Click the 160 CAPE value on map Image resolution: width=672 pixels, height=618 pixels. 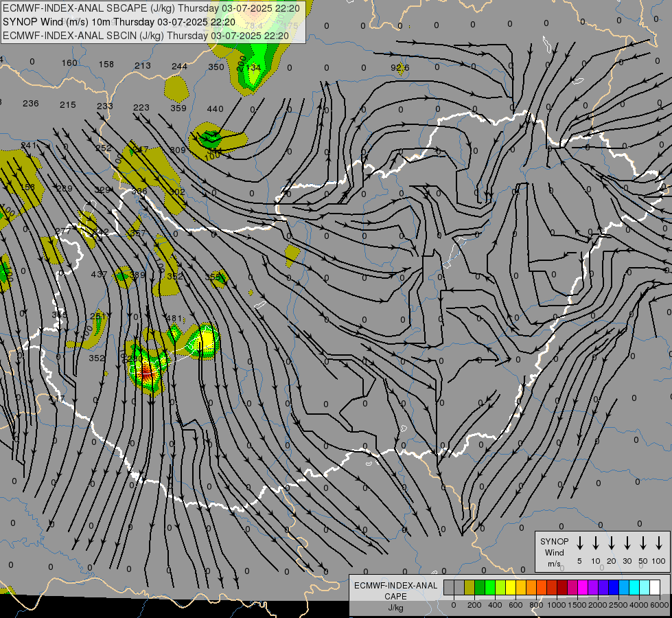pos(69,63)
